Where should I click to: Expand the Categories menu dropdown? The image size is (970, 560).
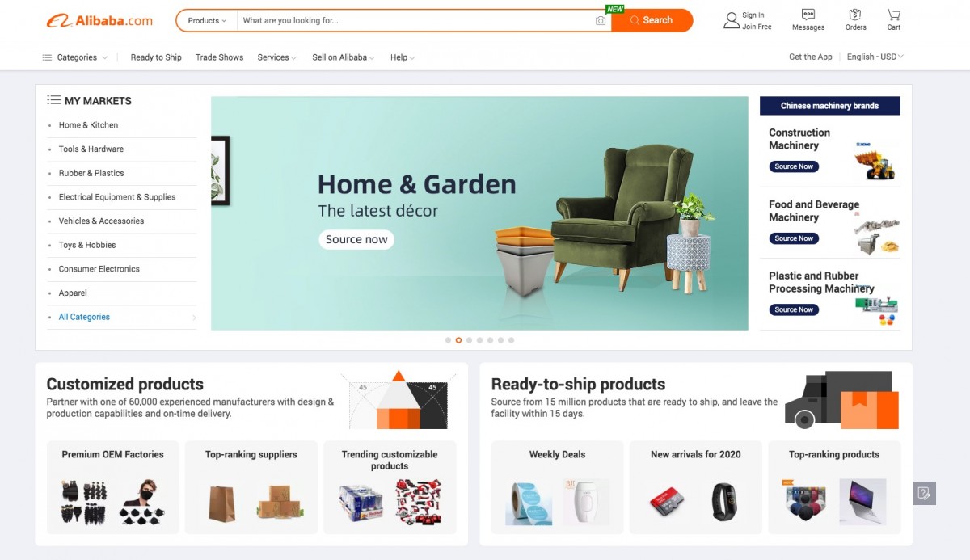coord(74,57)
